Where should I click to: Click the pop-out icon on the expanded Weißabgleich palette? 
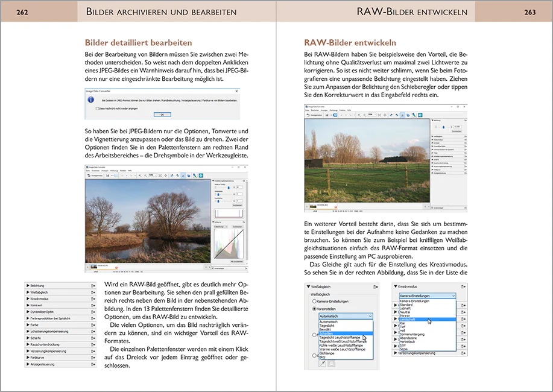376,287
